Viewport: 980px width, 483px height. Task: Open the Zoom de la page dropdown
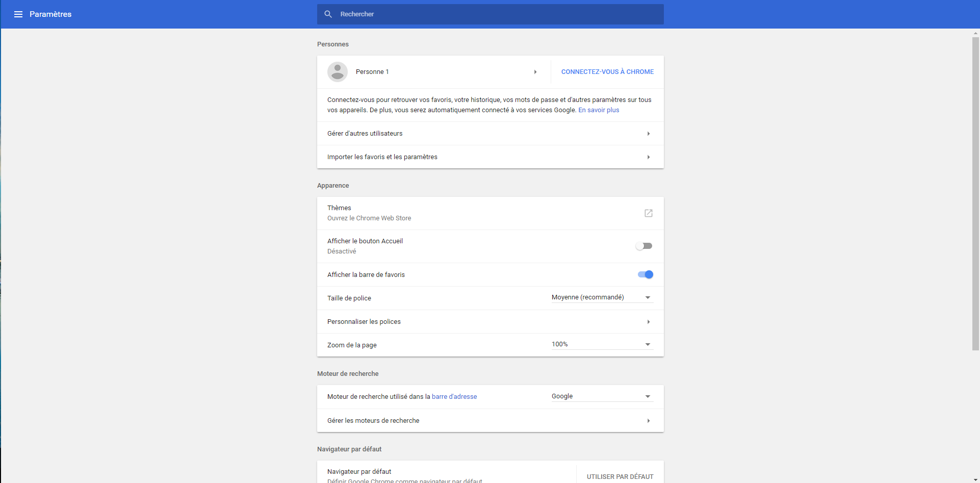click(602, 344)
